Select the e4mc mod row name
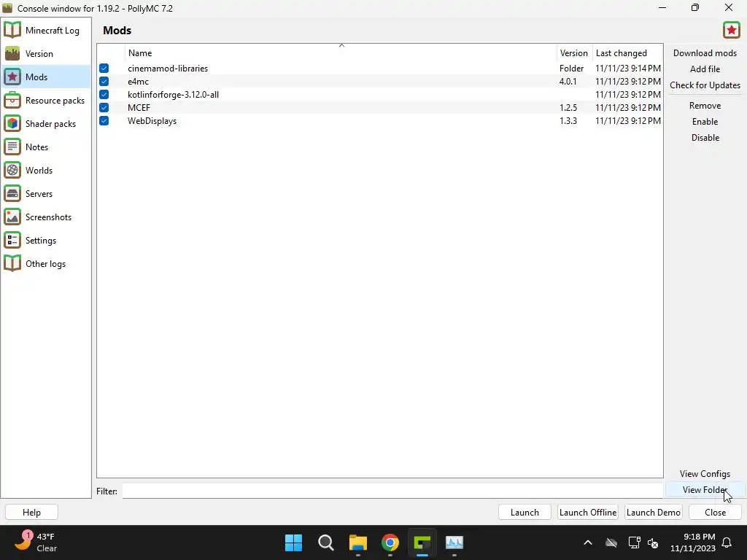 coord(138,82)
